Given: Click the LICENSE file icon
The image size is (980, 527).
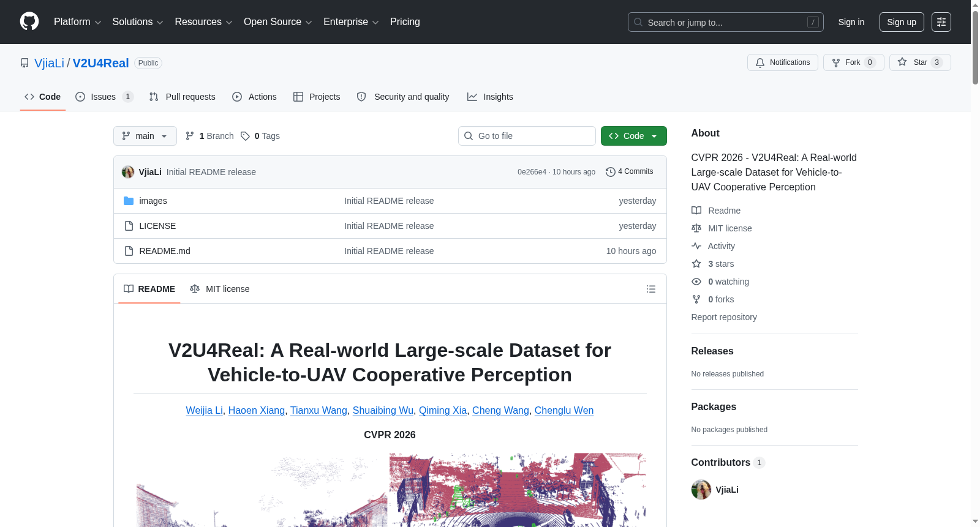Looking at the screenshot, I should (129, 226).
